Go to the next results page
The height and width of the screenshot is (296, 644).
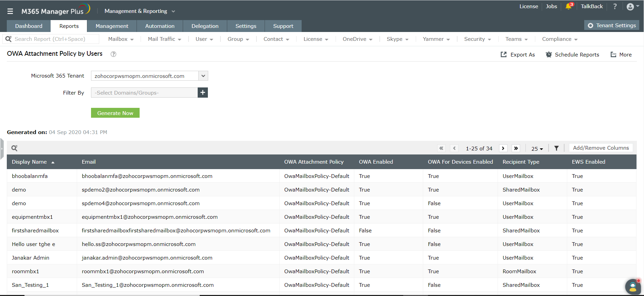503,148
